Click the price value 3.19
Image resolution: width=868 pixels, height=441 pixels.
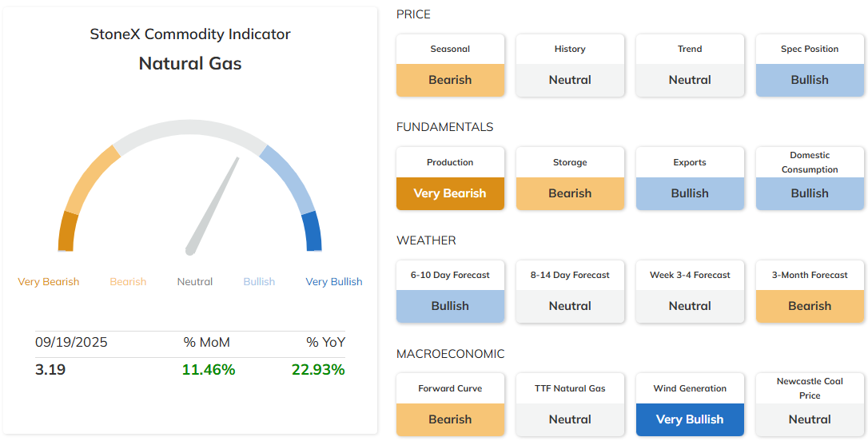50,369
